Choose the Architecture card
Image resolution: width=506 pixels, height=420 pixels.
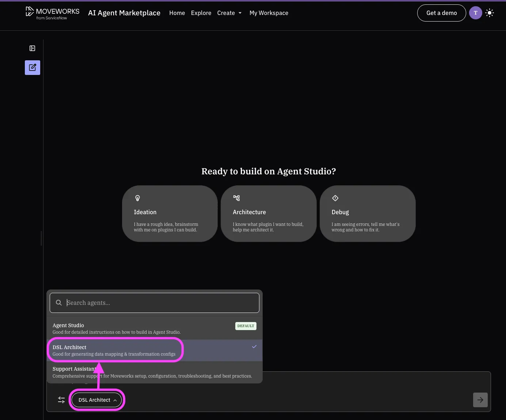point(269,213)
